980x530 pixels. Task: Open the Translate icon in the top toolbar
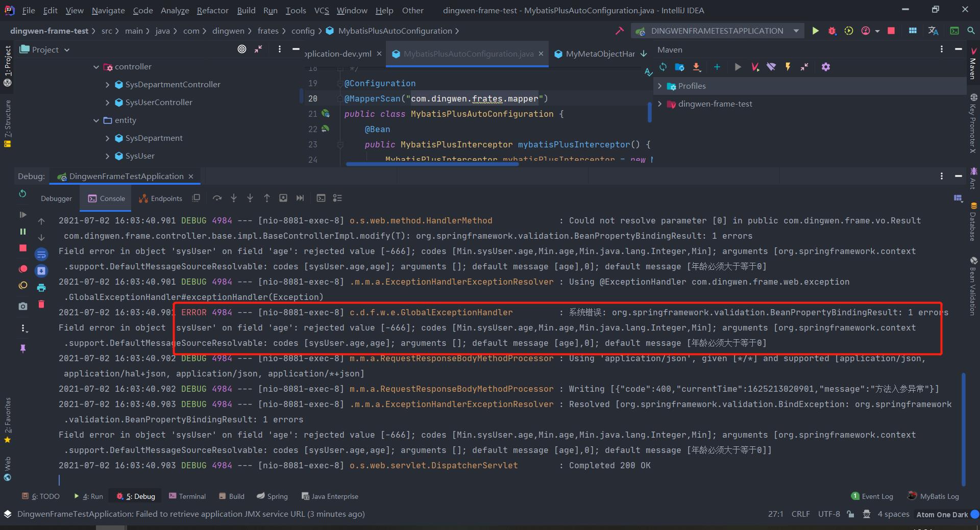(933, 31)
